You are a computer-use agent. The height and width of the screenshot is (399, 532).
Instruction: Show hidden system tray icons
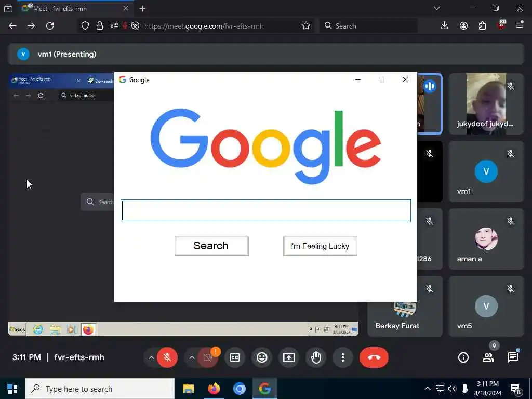coord(428,389)
